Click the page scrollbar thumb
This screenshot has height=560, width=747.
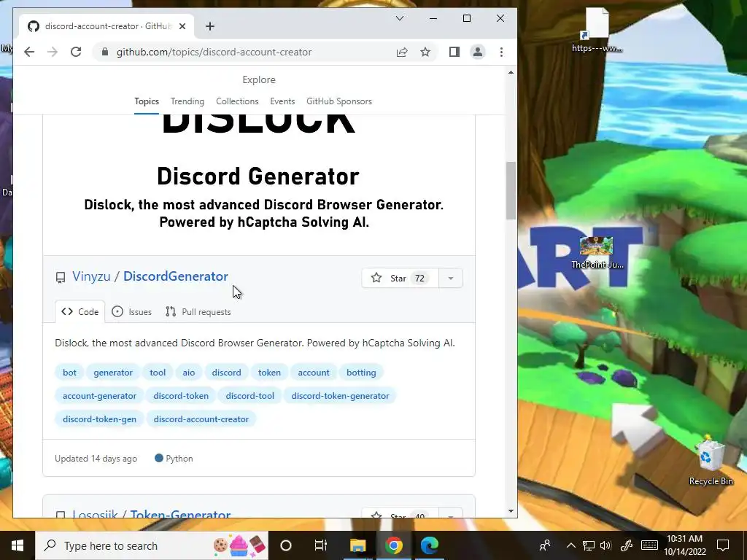coord(511,190)
